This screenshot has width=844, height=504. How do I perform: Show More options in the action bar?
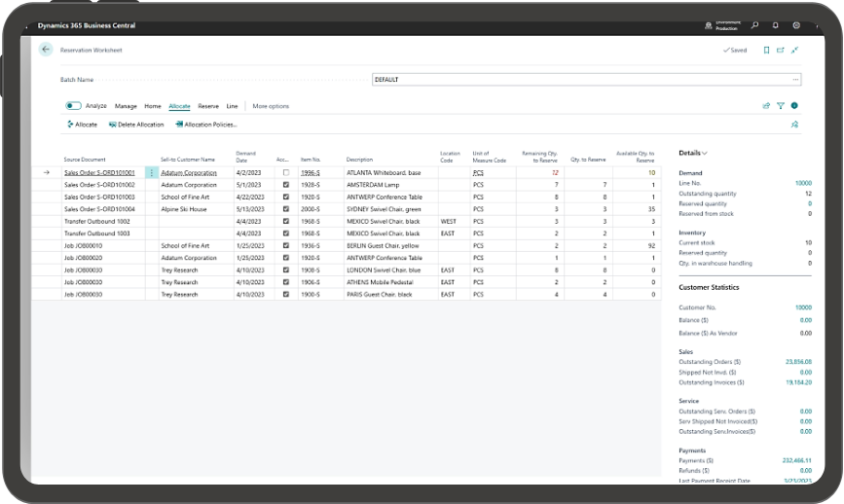click(271, 106)
